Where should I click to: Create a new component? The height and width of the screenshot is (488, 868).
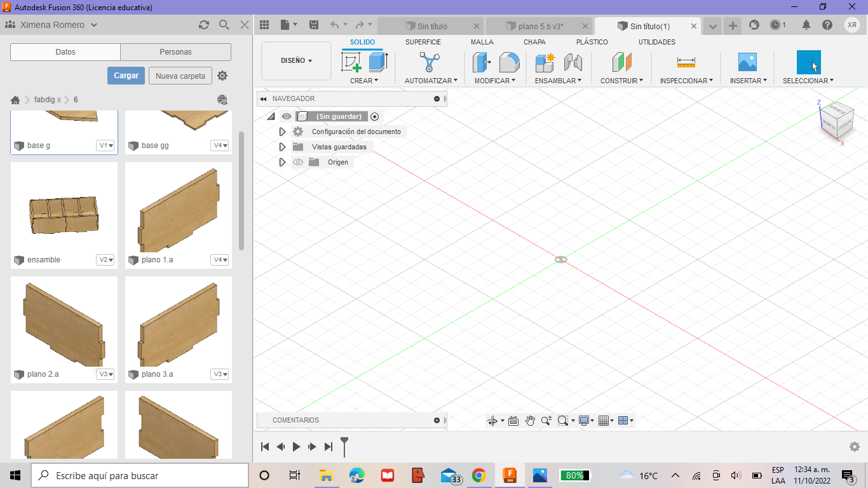[545, 62]
